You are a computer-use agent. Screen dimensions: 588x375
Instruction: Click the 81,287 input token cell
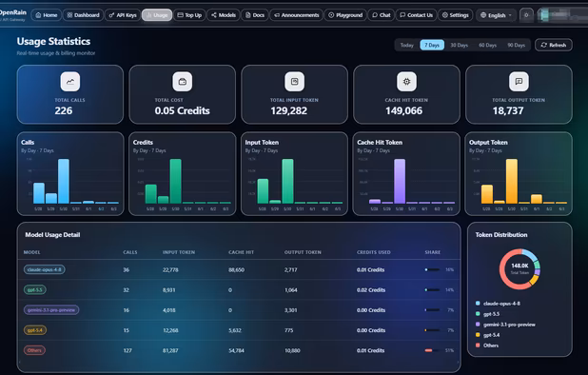tap(170, 350)
